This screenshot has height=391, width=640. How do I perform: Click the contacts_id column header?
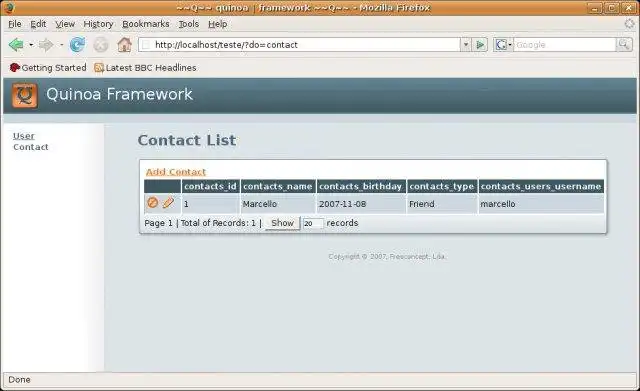click(x=210, y=186)
